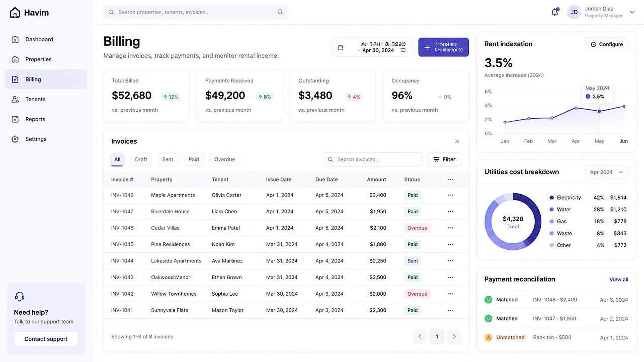Click the Billing document icon in sidebar
Viewport: 644px width, 362px height.
point(15,79)
